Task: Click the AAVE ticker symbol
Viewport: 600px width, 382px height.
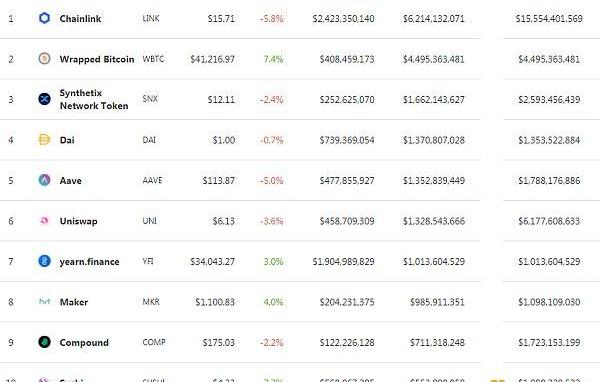Action: click(152, 180)
